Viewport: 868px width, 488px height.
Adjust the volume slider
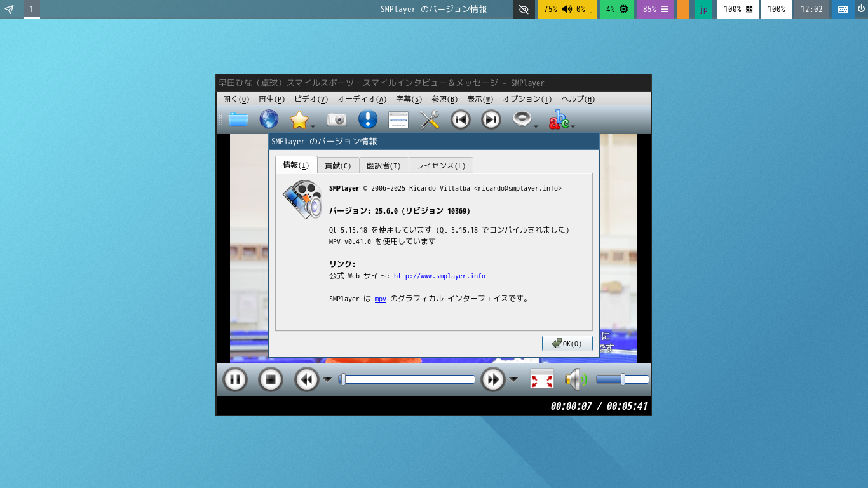(623, 379)
